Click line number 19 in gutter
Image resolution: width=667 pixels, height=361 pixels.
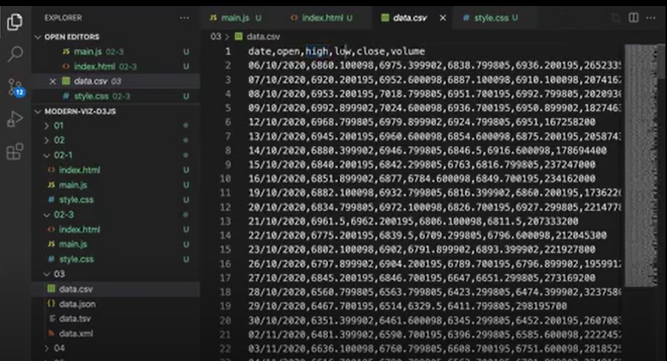[226, 306]
